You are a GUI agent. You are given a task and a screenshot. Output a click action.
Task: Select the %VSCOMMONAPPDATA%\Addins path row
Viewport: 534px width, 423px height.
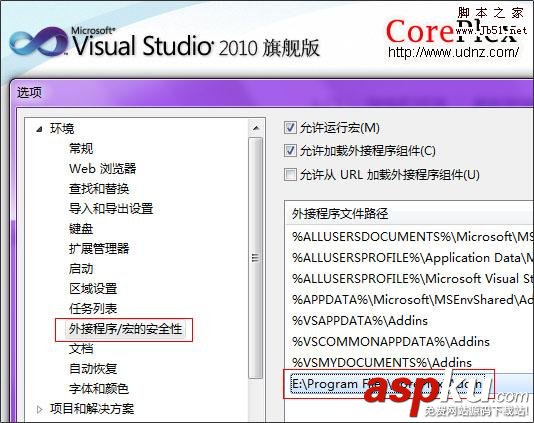[x=409, y=342]
